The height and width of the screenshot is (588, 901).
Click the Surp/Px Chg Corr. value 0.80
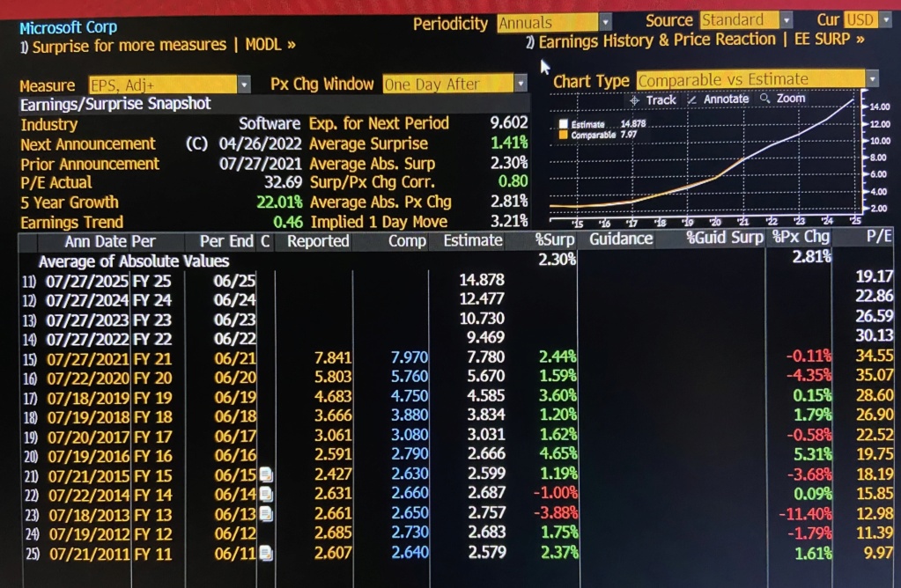click(513, 181)
